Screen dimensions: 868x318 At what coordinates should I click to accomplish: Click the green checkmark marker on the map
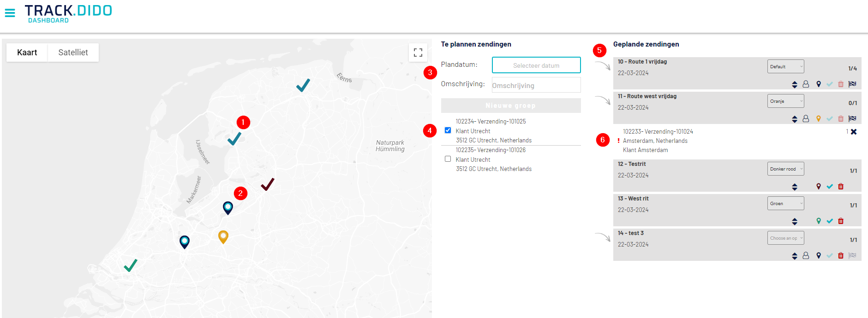131,265
